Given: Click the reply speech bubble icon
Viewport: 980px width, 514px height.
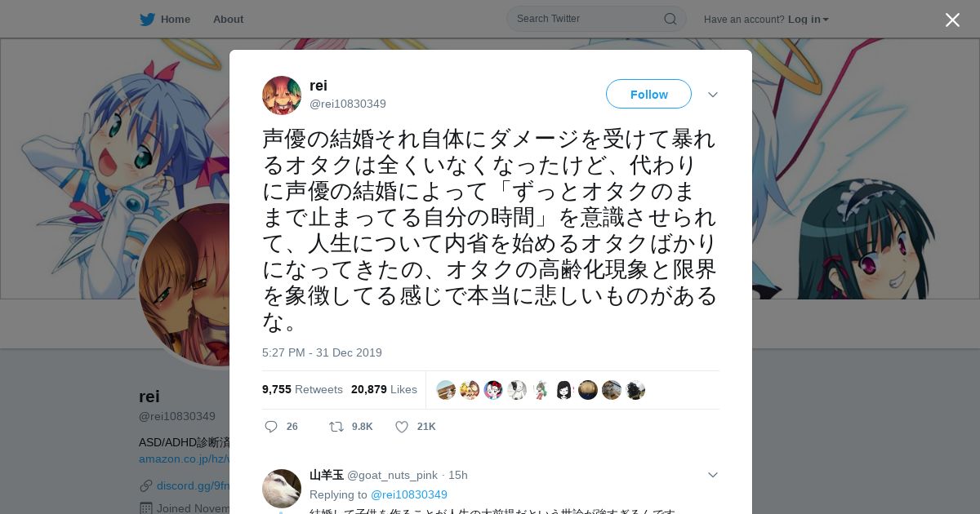Looking at the screenshot, I should 271,427.
